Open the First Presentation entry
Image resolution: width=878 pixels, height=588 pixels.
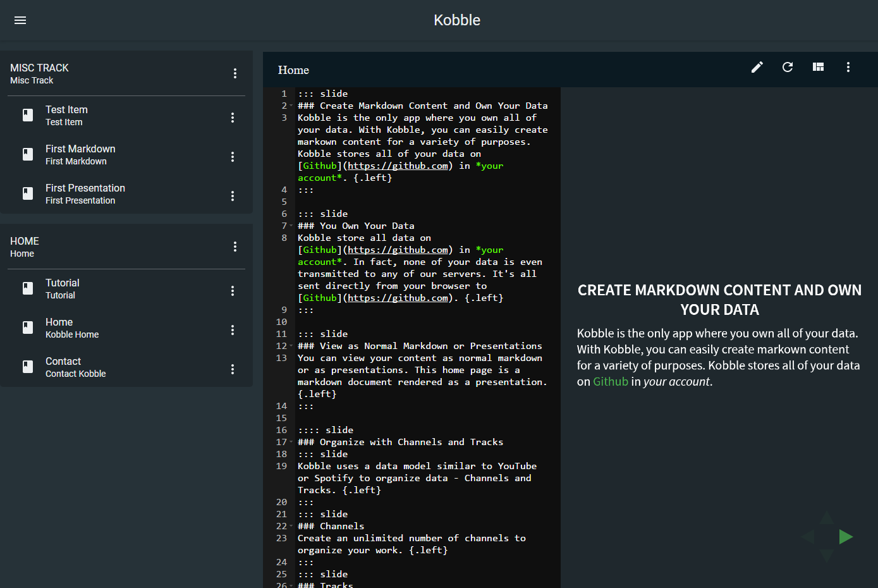pos(126,193)
